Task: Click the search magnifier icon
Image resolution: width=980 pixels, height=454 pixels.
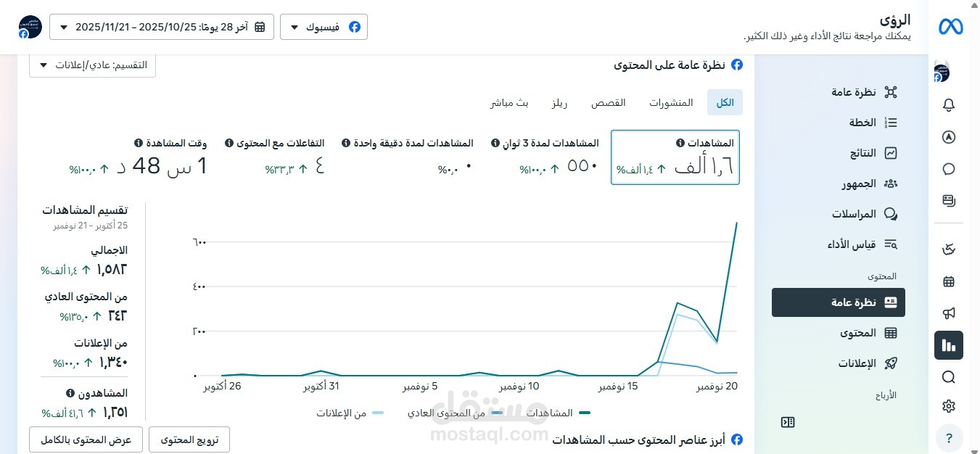Action: (x=949, y=377)
